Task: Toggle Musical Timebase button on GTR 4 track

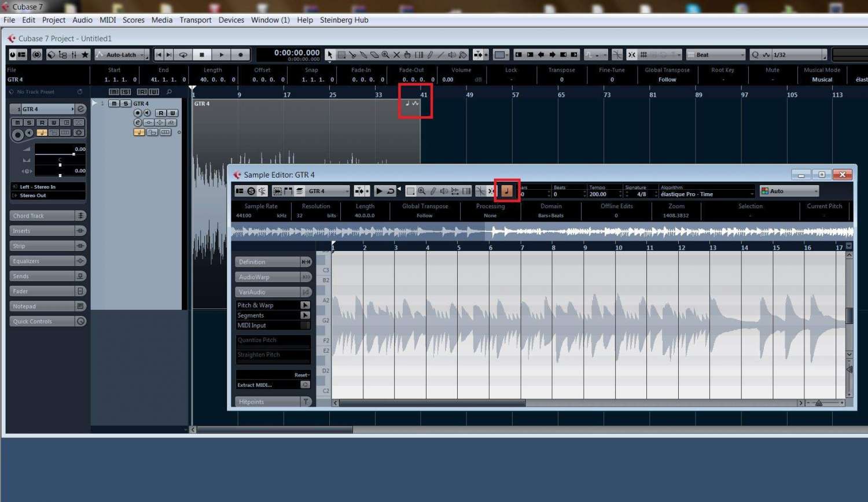Action: click(x=139, y=132)
